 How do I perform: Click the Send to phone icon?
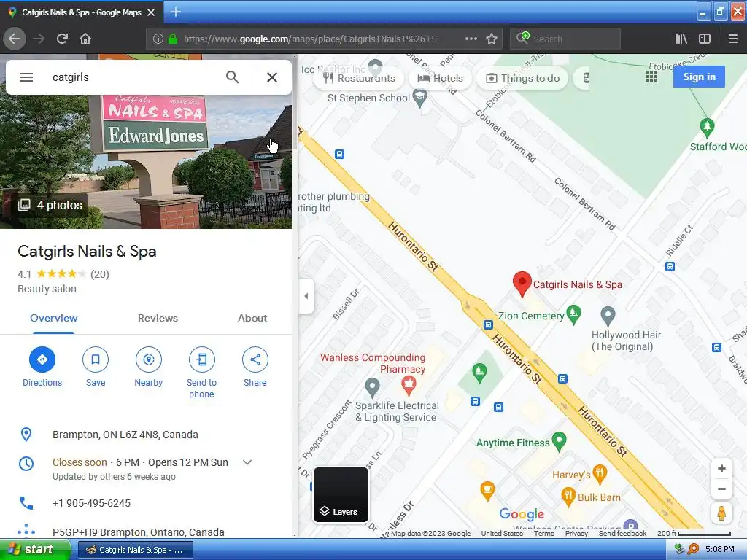coord(201,359)
